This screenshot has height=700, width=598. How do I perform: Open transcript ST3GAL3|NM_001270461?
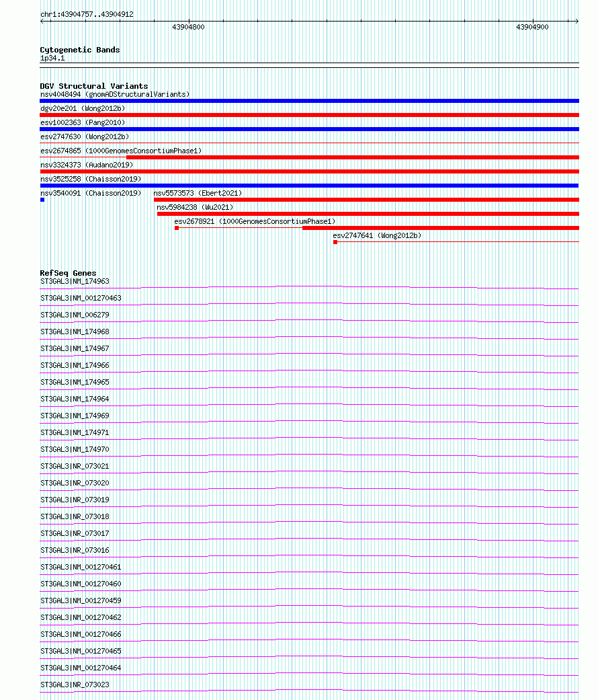click(x=81, y=568)
